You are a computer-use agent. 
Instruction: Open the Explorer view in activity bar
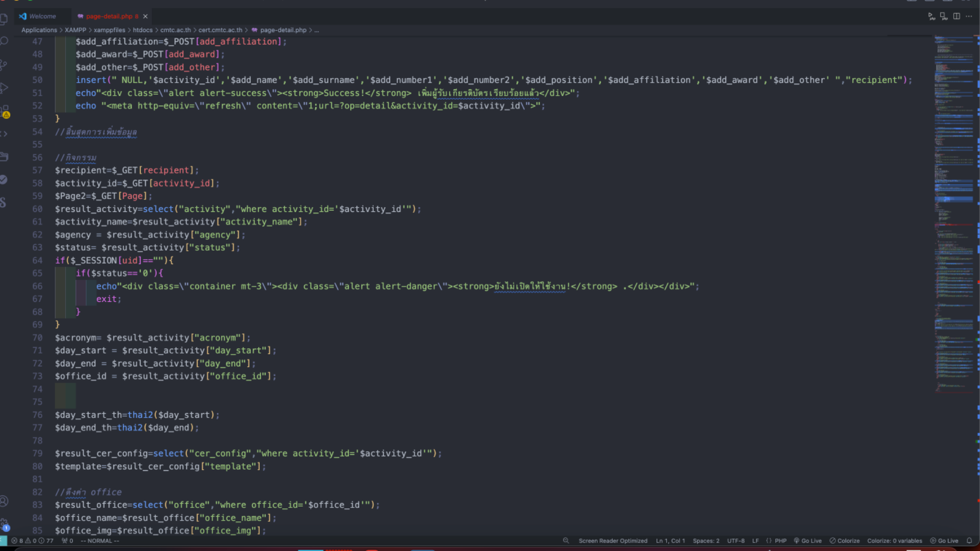[x=4, y=18]
